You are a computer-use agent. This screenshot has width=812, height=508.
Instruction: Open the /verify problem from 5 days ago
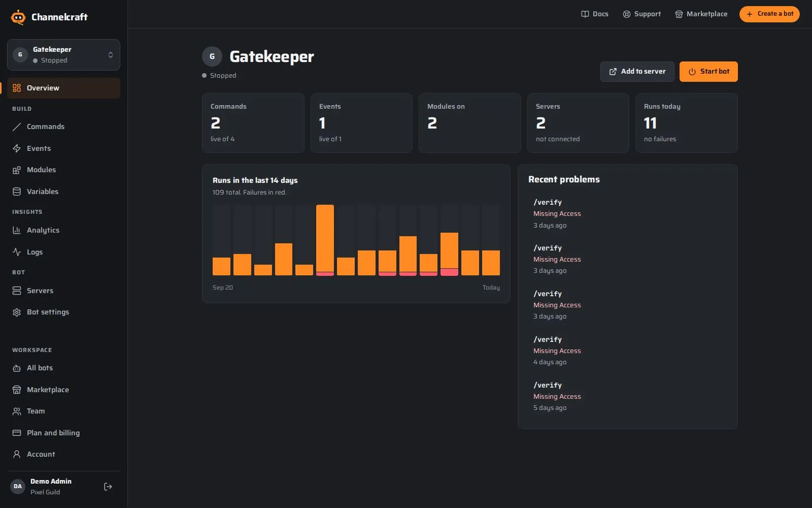point(627,396)
